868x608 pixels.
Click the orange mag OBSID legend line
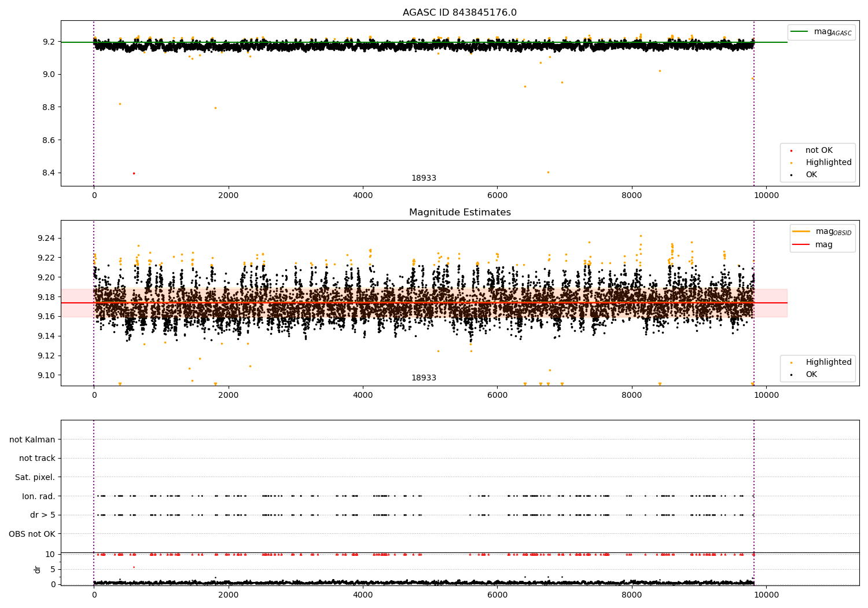(801, 232)
